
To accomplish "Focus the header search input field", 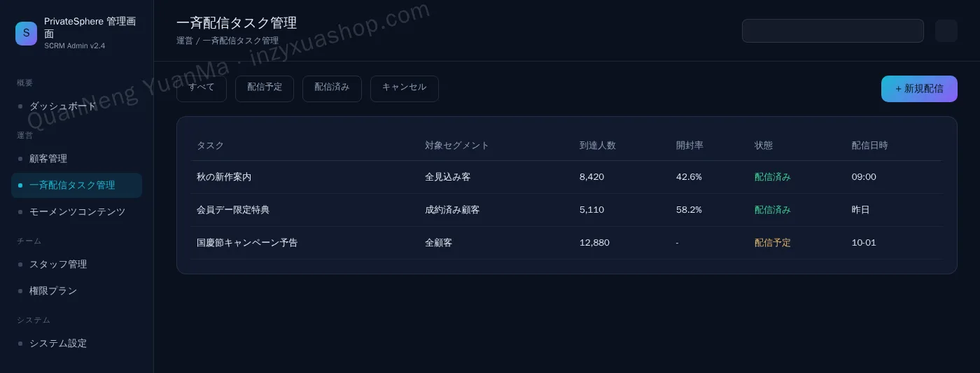I will point(833,31).
